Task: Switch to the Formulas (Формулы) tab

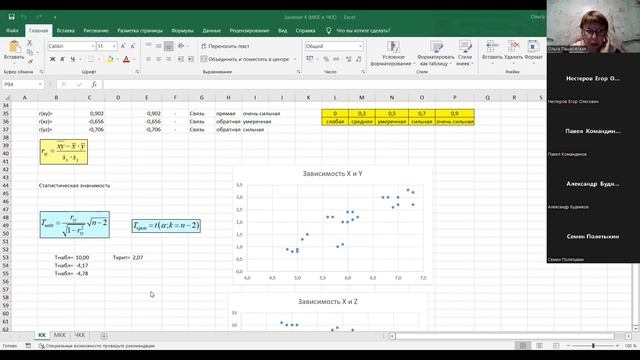Action: pos(182,30)
